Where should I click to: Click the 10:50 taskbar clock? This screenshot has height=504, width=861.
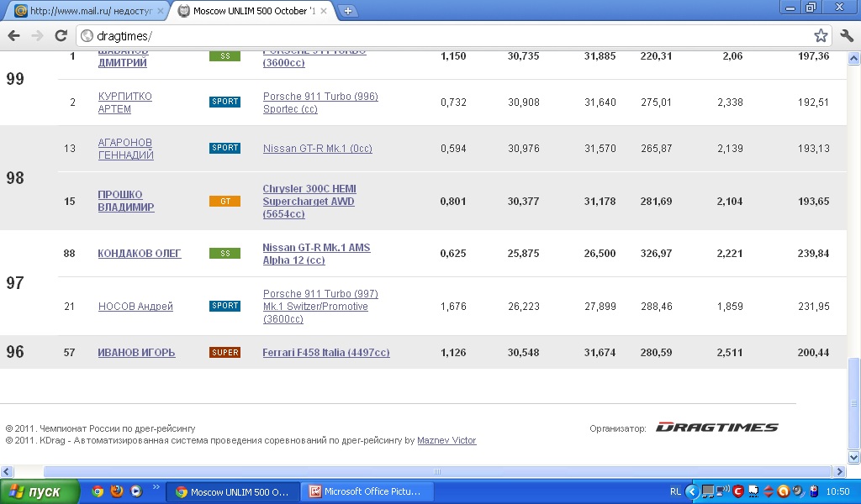coord(838,492)
